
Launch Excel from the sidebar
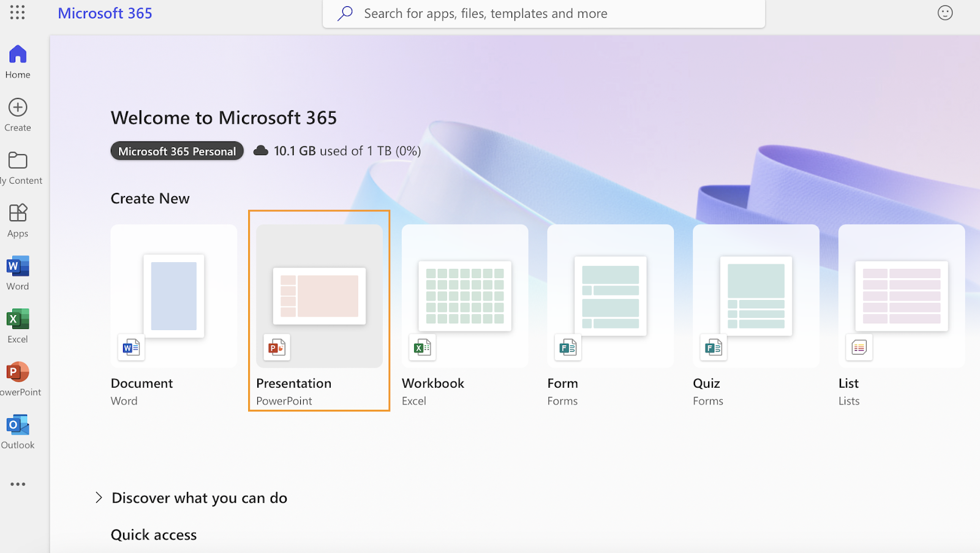coord(18,326)
